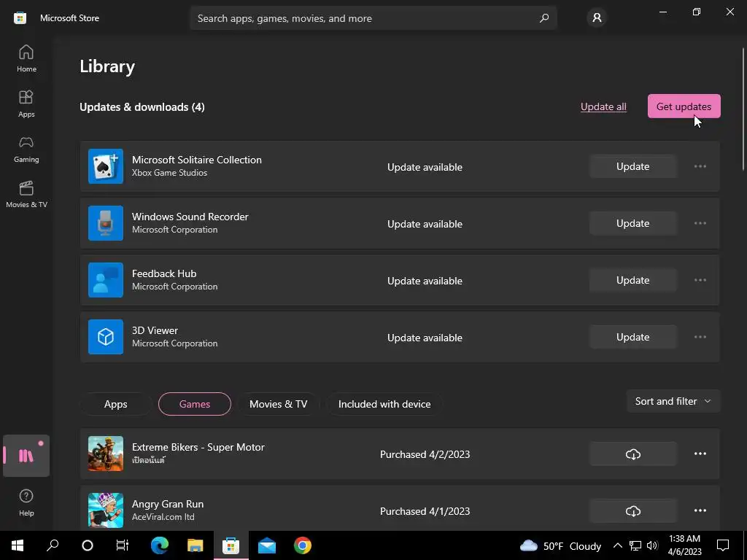Open Task View on the taskbar
This screenshot has height=560, width=747.
(123, 545)
